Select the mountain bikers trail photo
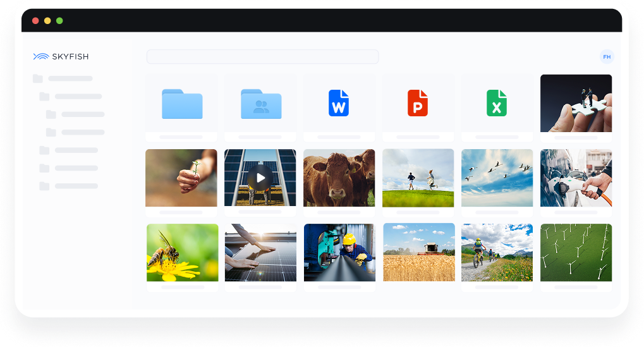The height and width of the screenshot is (347, 644). (497, 252)
